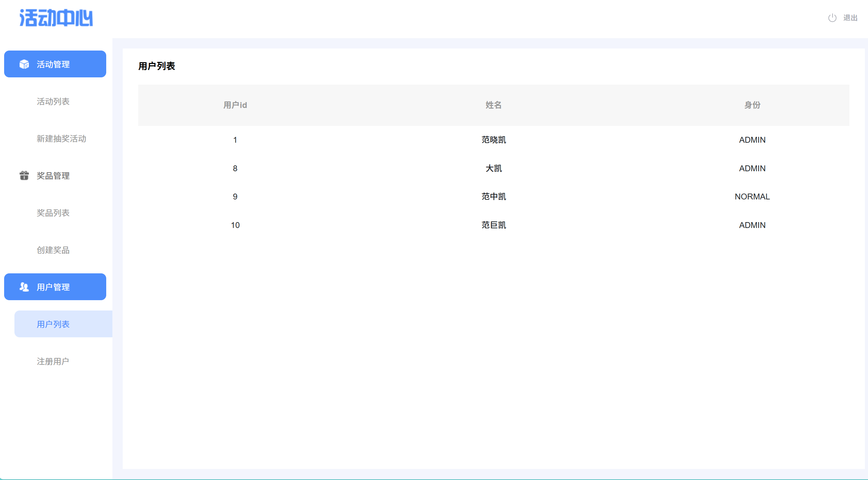Click the users icon in 用户管理
Image resolution: width=868 pixels, height=480 pixels.
[x=24, y=287]
